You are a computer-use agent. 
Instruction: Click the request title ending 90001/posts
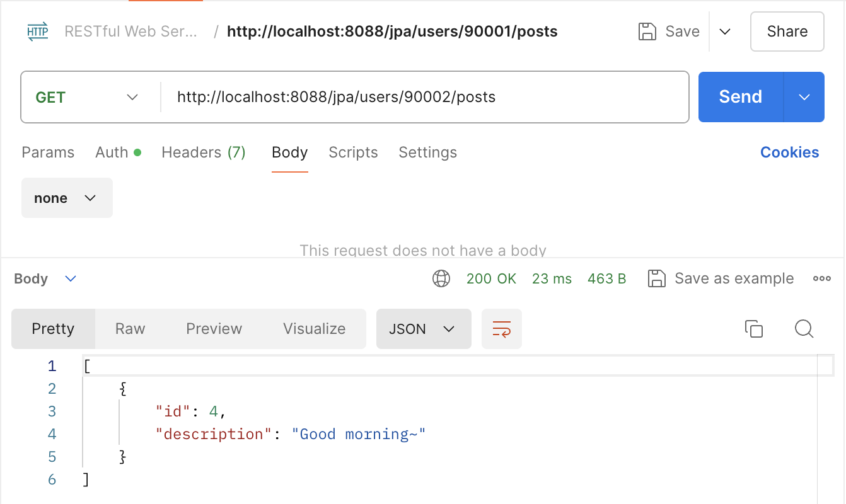click(392, 31)
